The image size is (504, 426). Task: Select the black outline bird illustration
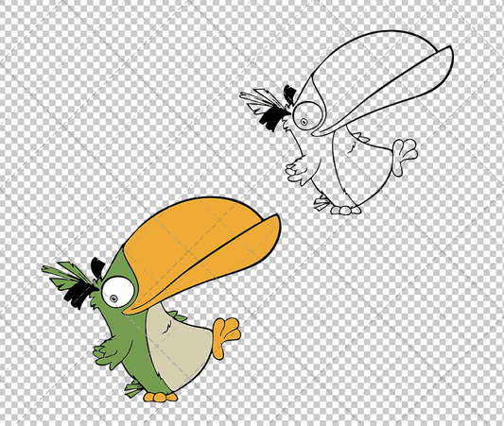(346, 122)
